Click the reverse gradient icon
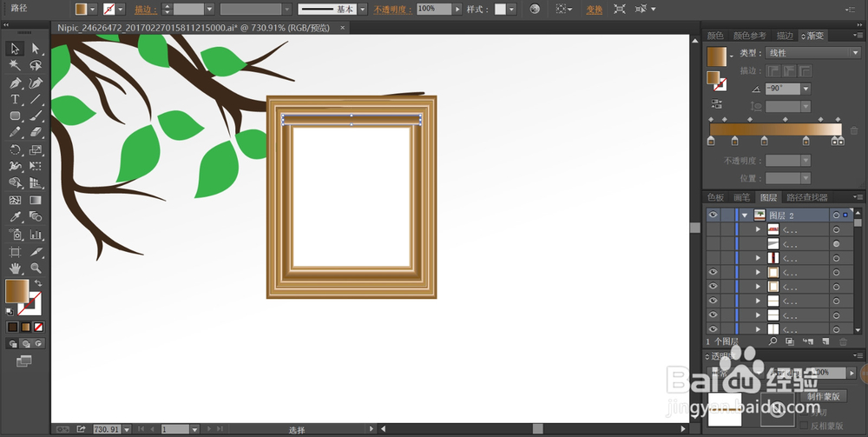Screen dimensions: 868x437 (716, 103)
